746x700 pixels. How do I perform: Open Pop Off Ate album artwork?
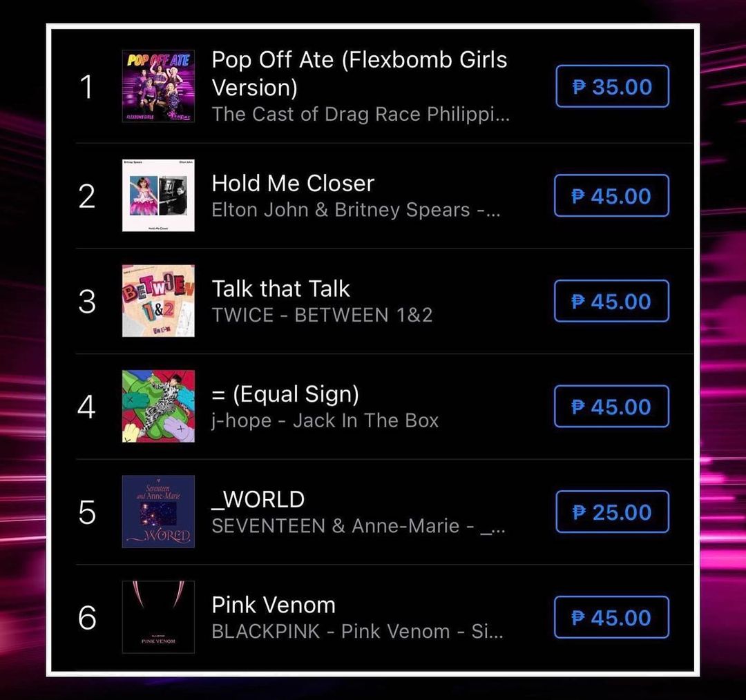(158, 86)
